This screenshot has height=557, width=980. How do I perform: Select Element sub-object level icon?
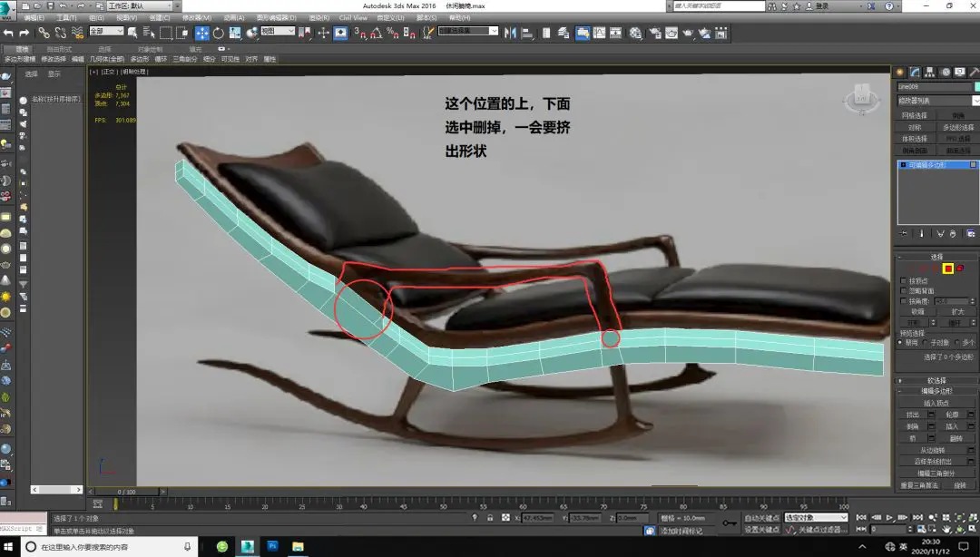click(960, 269)
